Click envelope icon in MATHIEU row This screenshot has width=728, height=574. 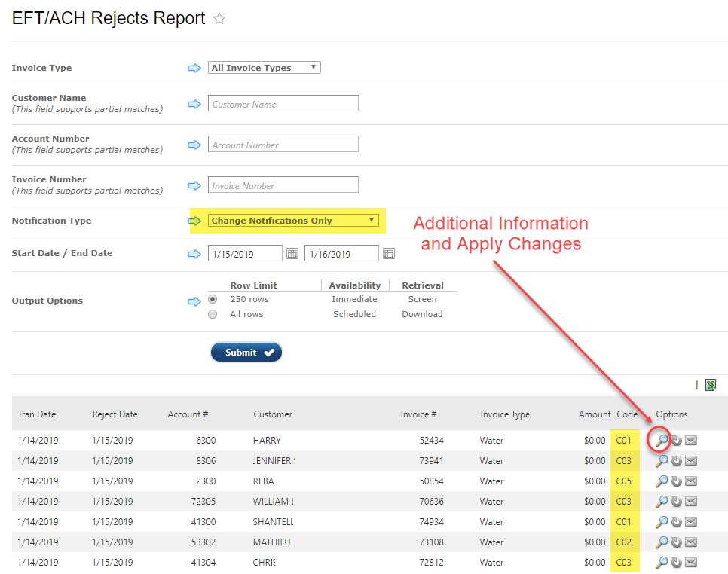click(691, 542)
